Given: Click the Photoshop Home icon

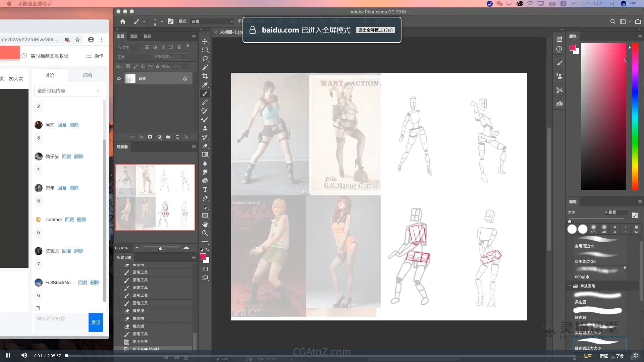Looking at the screenshot, I should coord(123,21).
